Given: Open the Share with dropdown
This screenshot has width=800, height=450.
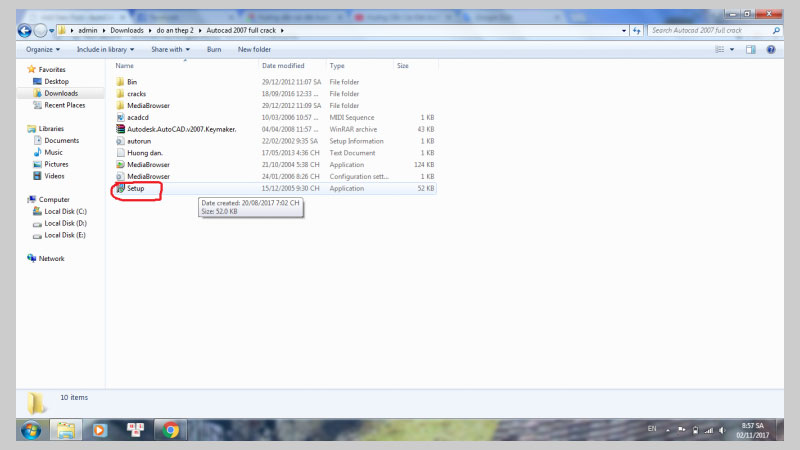Looking at the screenshot, I should click(x=171, y=49).
